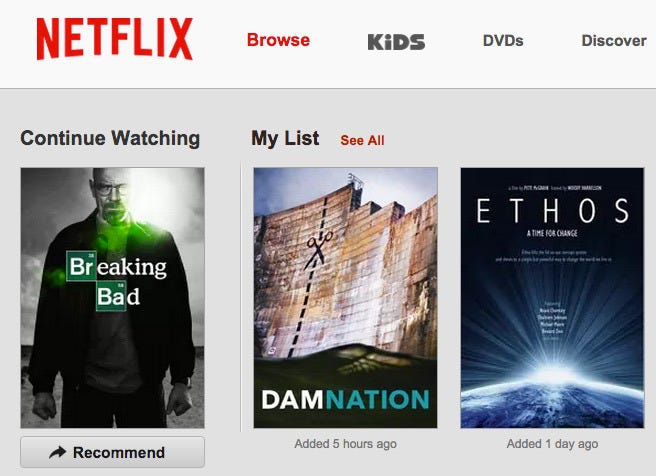This screenshot has height=476, width=656.
Task: Click the Breaking Bad title logo
Action: tap(117, 281)
